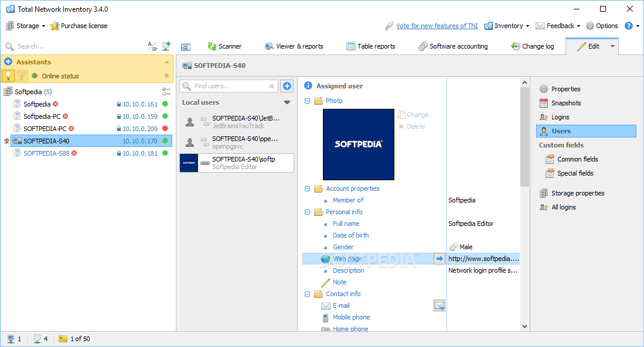Open the Viewer & reports tab
The height and width of the screenshot is (347, 644).
(294, 46)
